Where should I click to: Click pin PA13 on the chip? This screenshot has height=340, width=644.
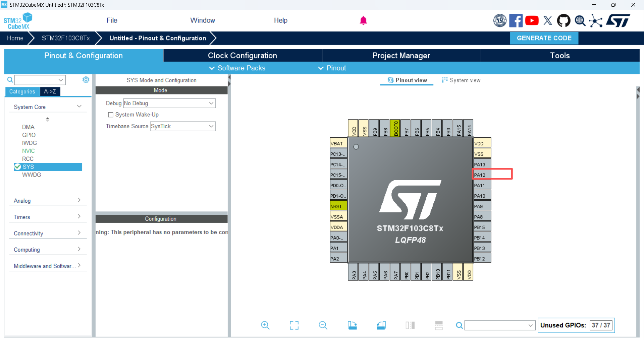(x=482, y=164)
